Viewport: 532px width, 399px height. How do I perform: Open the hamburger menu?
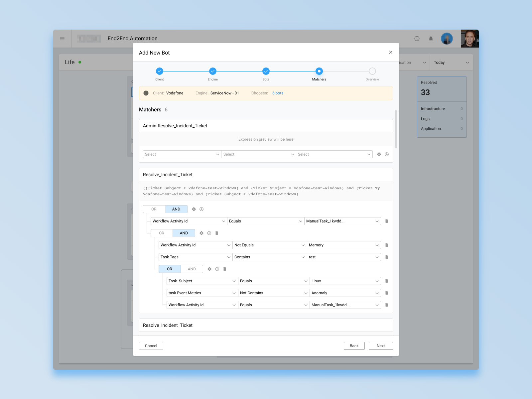pyautogui.click(x=62, y=39)
